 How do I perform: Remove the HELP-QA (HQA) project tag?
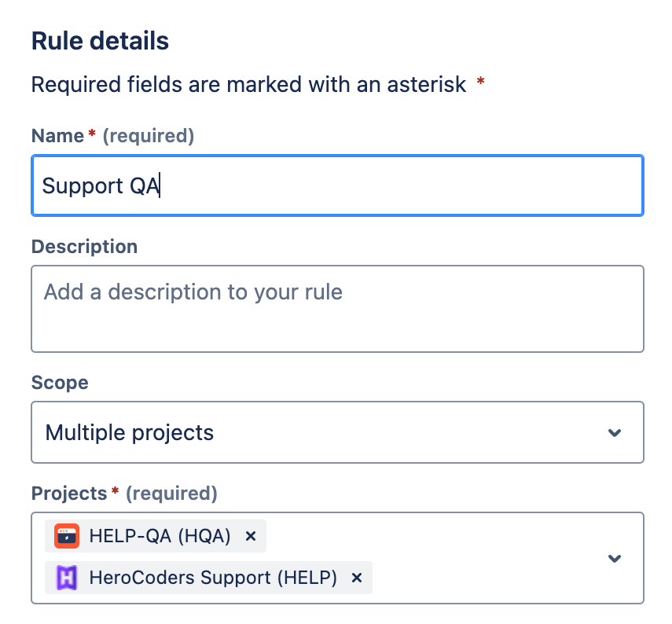250,536
